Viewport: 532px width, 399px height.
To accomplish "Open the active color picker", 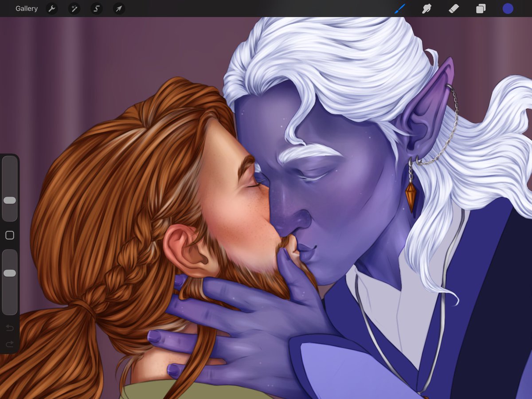I will coord(508,8).
